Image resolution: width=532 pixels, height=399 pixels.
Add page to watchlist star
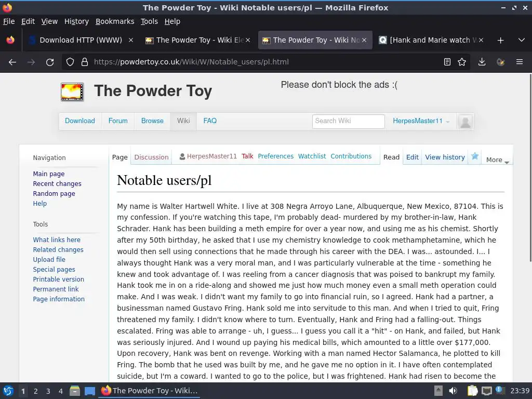tap(475, 156)
